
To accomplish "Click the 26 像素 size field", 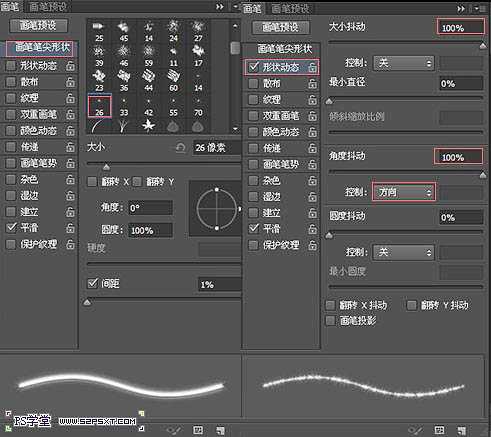I will [x=217, y=148].
